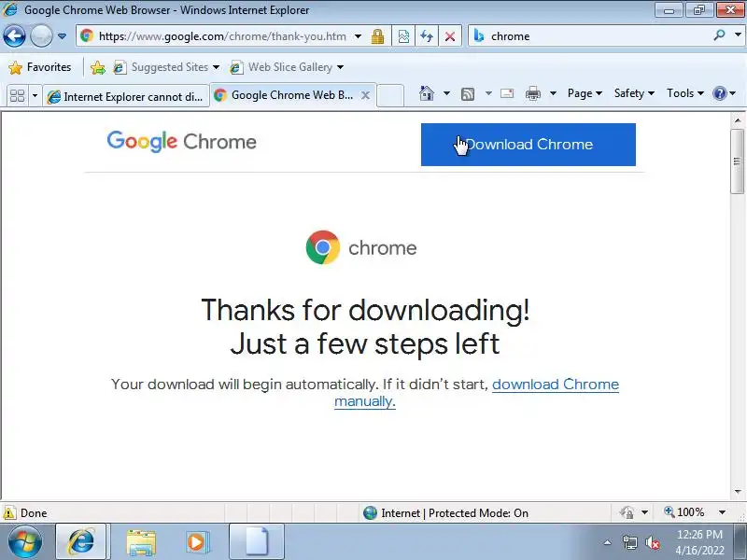Click the vertical scrollbar thumb
747x560 pixels.
(x=737, y=161)
